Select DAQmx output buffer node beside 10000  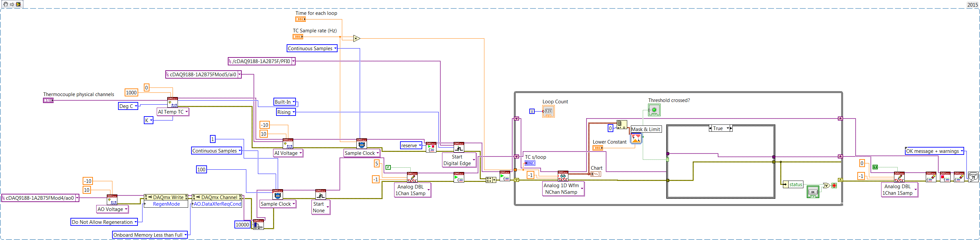click(x=258, y=224)
